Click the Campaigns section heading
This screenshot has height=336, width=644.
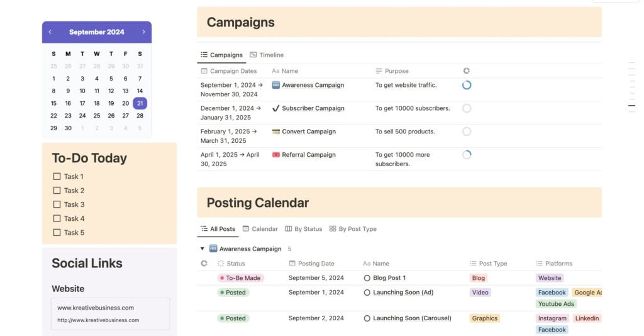click(x=241, y=22)
